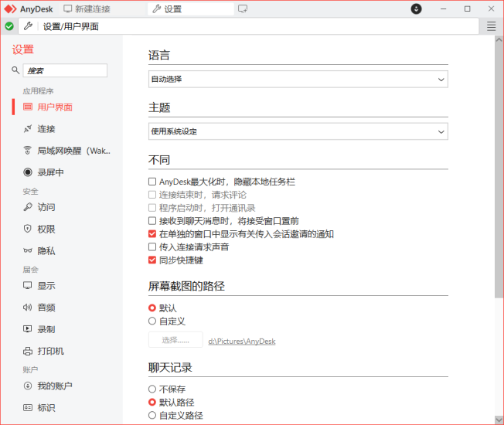Image resolution: width=504 pixels, height=425 pixels.
Task: Open the 主题 使用系统设定 dropdown
Action: [x=298, y=131]
